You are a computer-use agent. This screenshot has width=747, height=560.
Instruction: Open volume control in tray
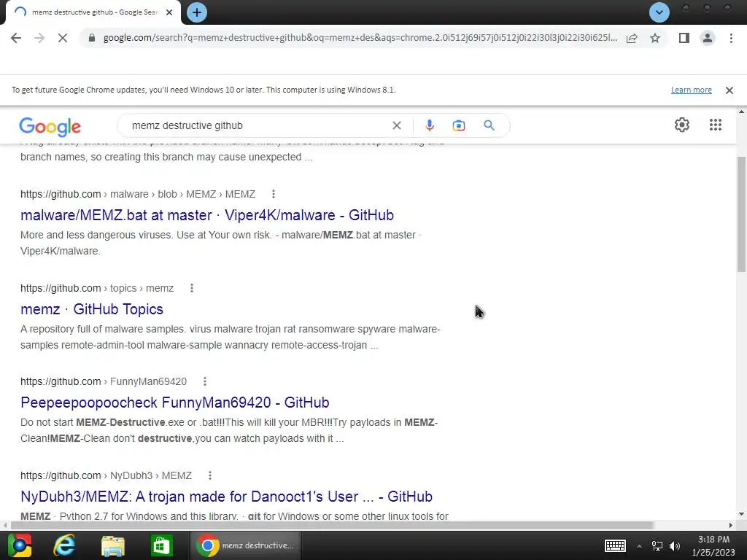pos(675,546)
